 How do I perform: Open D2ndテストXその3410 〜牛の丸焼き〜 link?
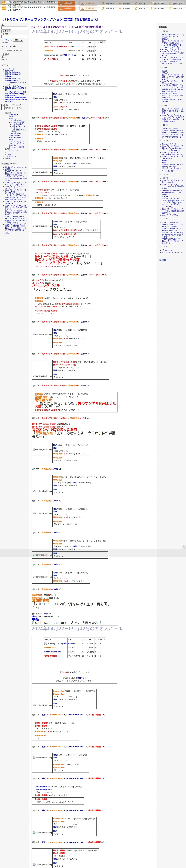pos(173,100)
